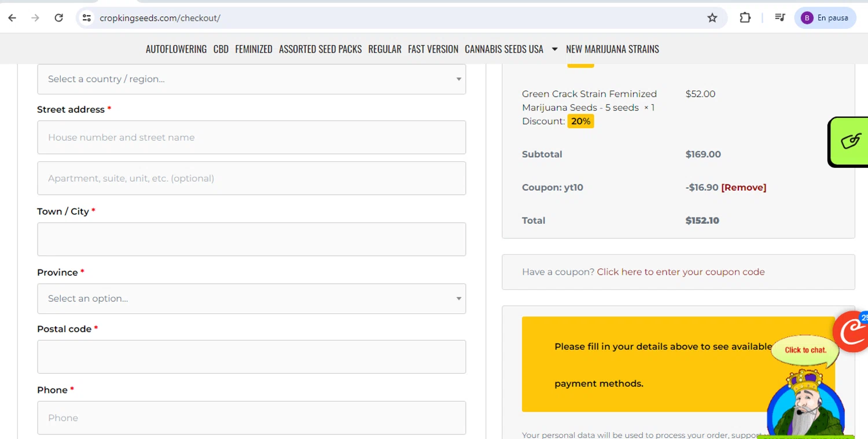Screen dimensions: 868x439
Task: Go back to the previous page
Action: pyautogui.click(x=12, y=18)
